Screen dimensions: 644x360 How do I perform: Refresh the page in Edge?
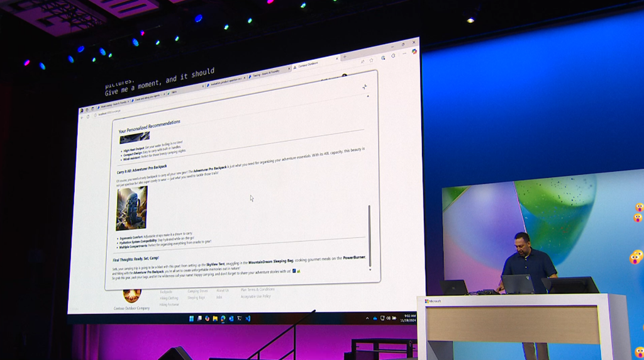[88, 116]
